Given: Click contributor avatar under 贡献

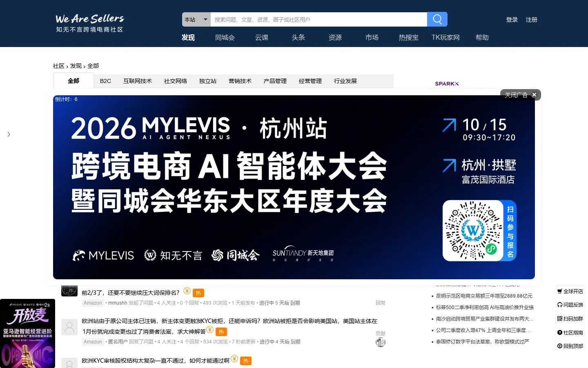Looking at the screenshot, I should click(x=381, y=342).
